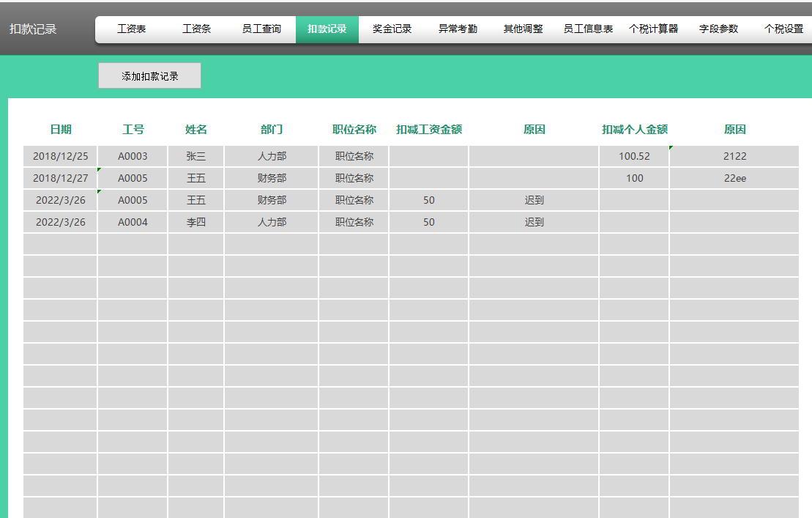The width and height of the screenshot is (812, 518).
Task: Open the 其他调整 tab
Action: click(x=523, y=29)
